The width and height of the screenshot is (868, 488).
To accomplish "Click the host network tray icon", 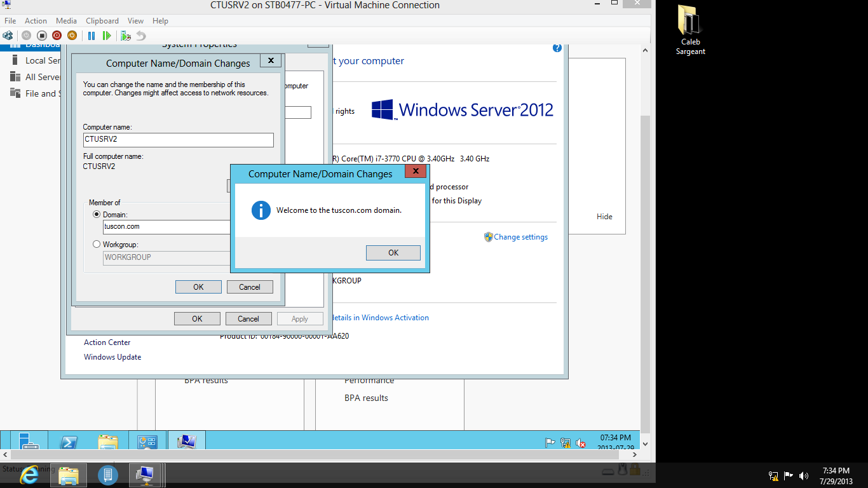I will pos(773,475).
